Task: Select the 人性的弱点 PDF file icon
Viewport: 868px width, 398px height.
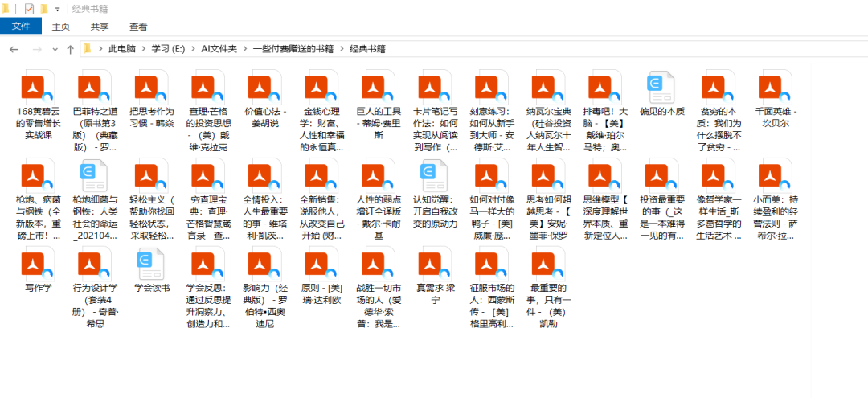Action: [378, 175]
